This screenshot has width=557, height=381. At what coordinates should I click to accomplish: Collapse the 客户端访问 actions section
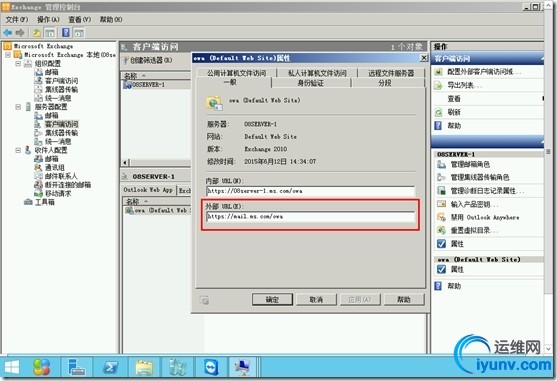point(542,58)
